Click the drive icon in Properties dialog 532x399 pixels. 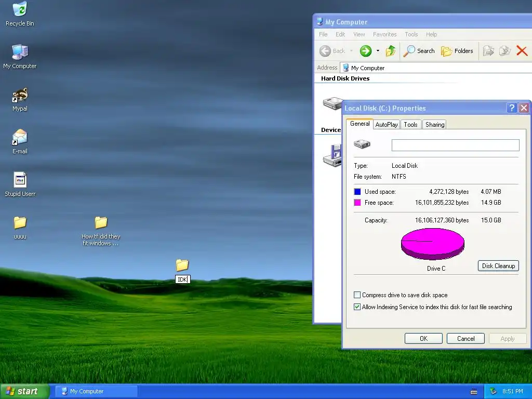pyautogui.click(x=362, y=144)
